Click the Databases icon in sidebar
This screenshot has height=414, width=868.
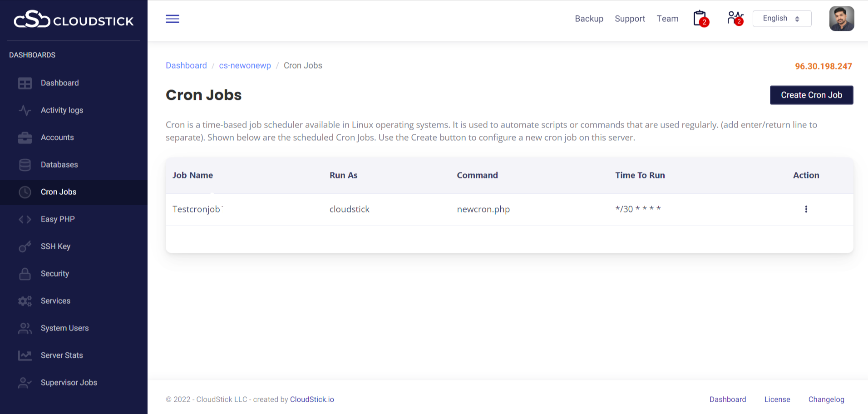(25, 165)
